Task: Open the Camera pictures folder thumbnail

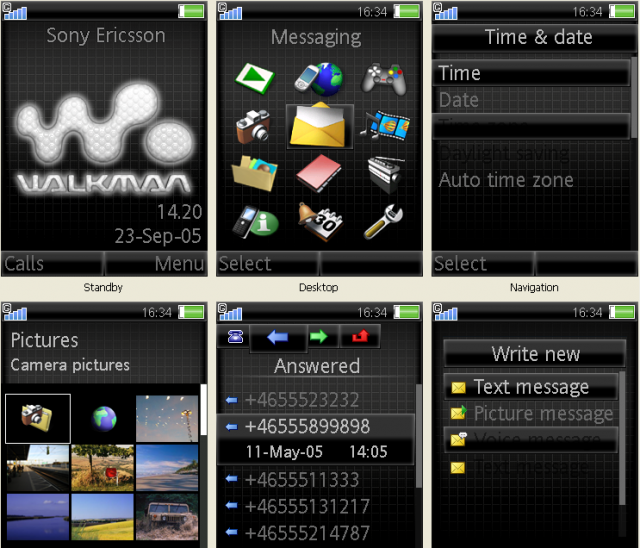Action: (38, 419)
